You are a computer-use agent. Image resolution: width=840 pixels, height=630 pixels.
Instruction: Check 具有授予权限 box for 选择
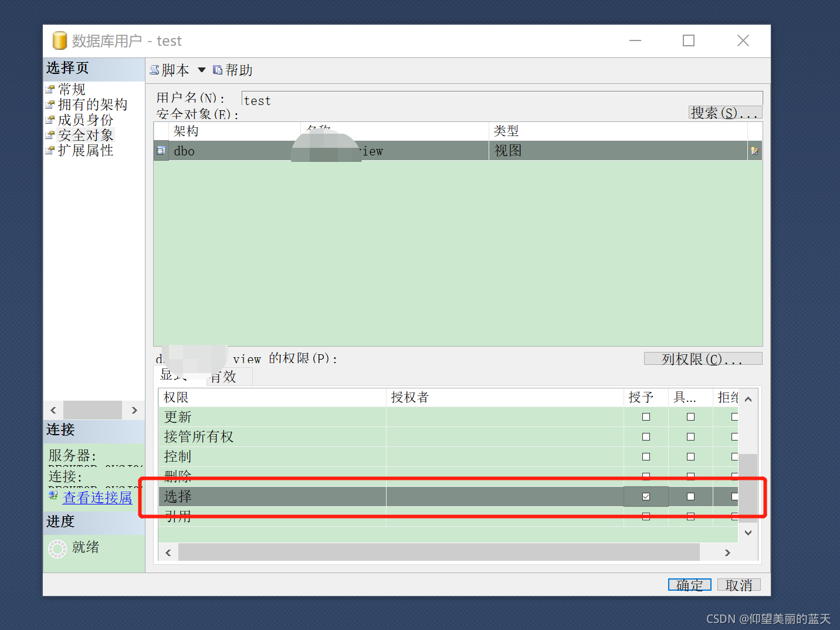[x=690, y=496]
